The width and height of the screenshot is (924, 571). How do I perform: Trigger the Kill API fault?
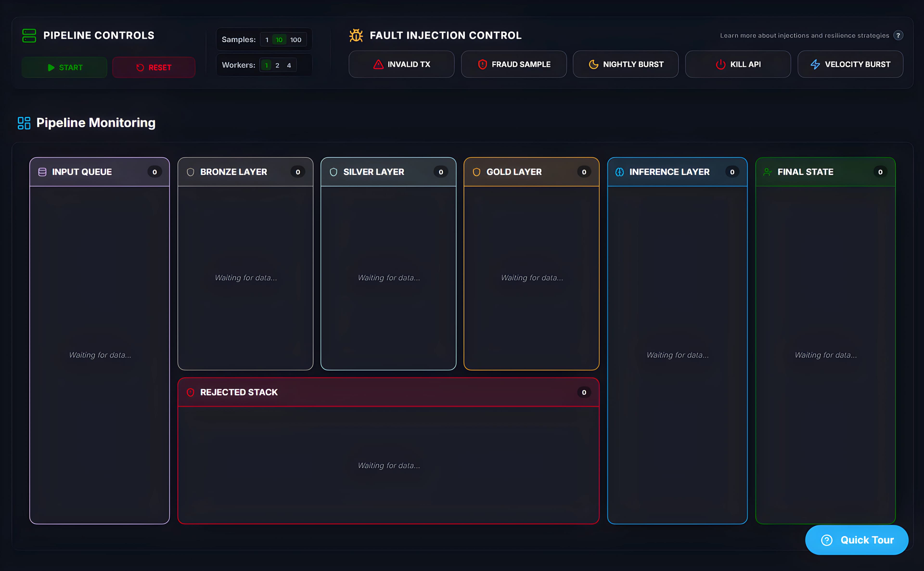(x=738, y=65)
